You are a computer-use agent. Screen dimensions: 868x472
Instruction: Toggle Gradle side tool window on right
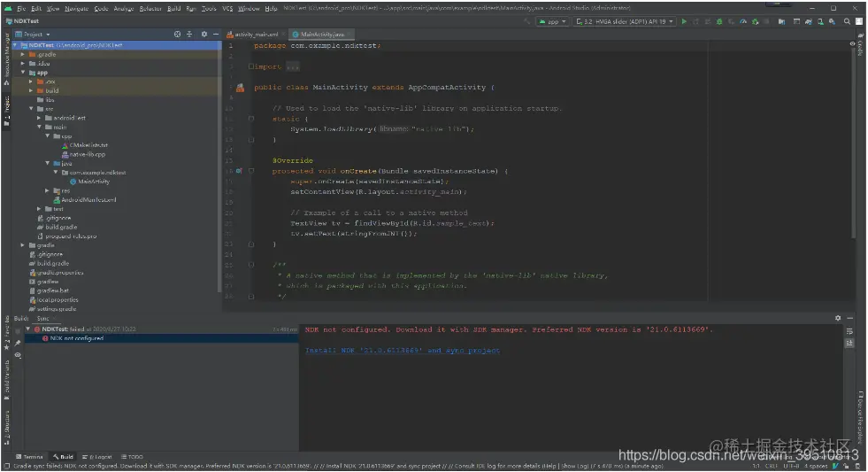point(860,44)
